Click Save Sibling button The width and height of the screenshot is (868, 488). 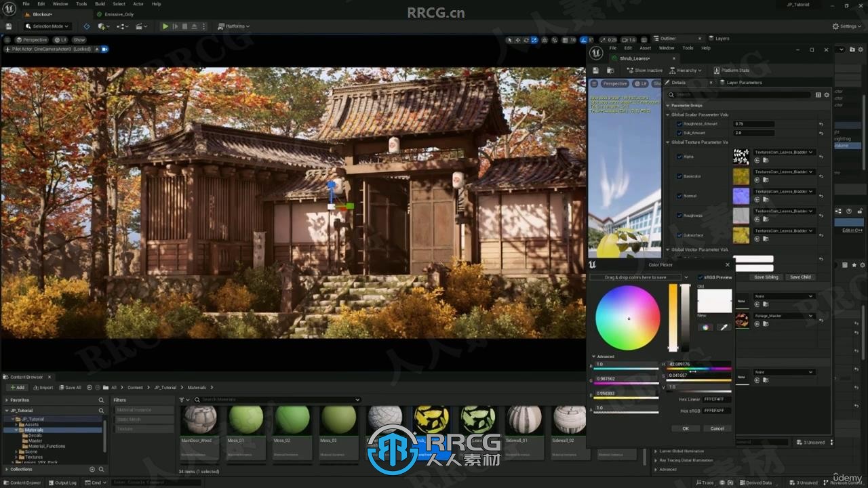point(766,277)
